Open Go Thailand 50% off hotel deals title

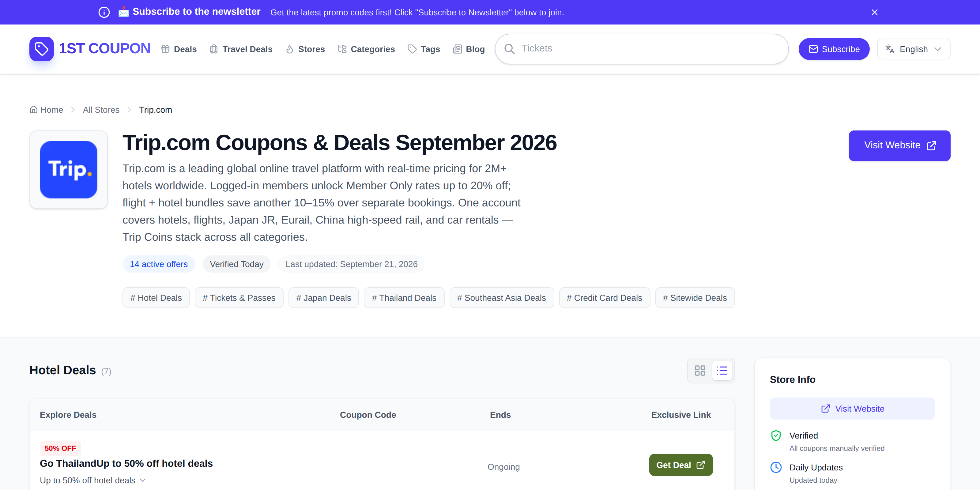tap(126, 463)
